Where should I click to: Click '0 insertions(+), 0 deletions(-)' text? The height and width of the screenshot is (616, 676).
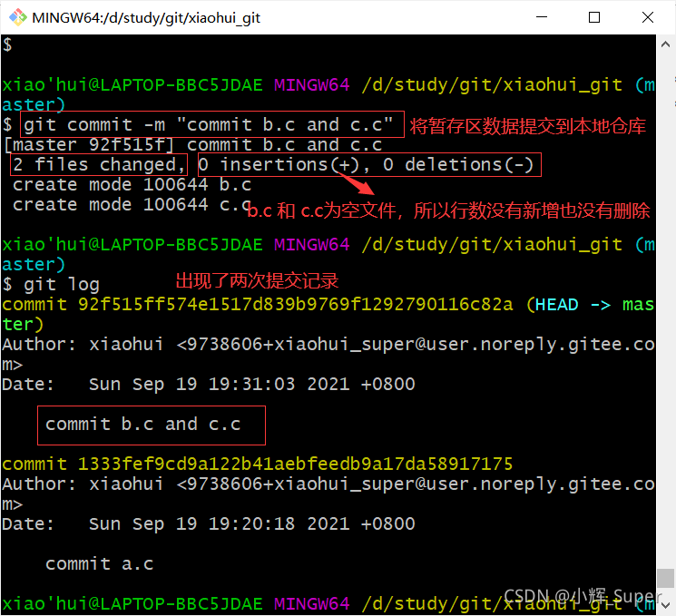(x=366, y=165)
